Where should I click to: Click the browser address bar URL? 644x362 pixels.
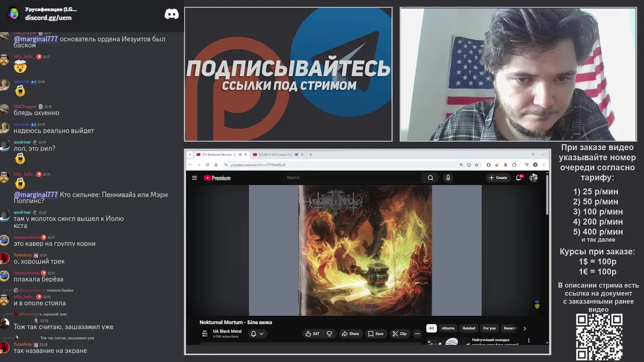click(x=258, y=165)
